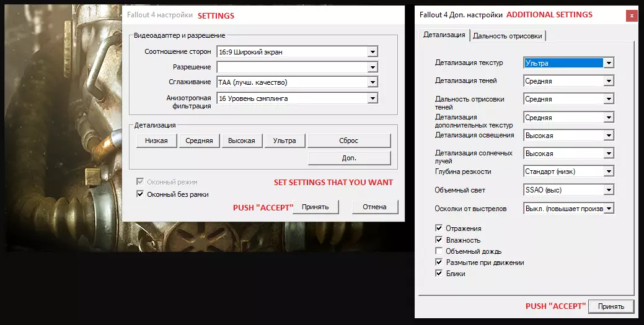Toggle Оконный без рамки checkbox
Image resolution: width=644 pixels, height=325 pixels.
(x=140, y=194)
